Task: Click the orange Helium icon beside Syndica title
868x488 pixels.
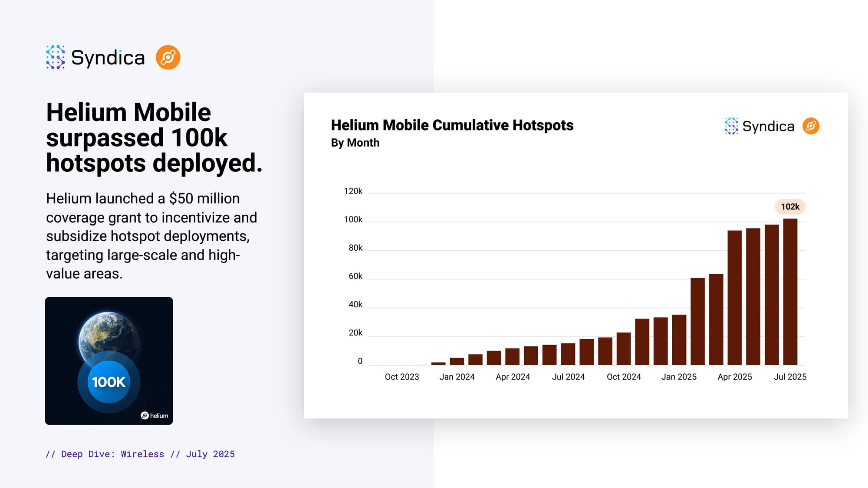Action: click(x=168, y=57)
